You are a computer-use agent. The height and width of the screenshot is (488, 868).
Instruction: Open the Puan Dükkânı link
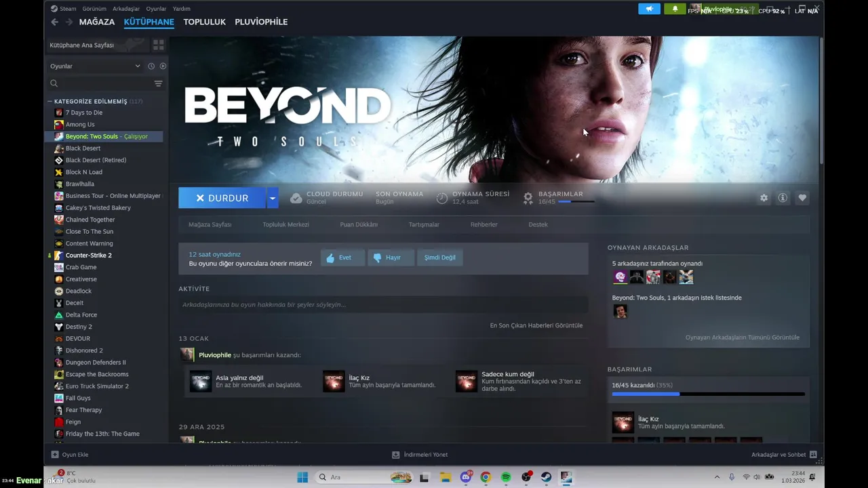click(x=359, y=224)
